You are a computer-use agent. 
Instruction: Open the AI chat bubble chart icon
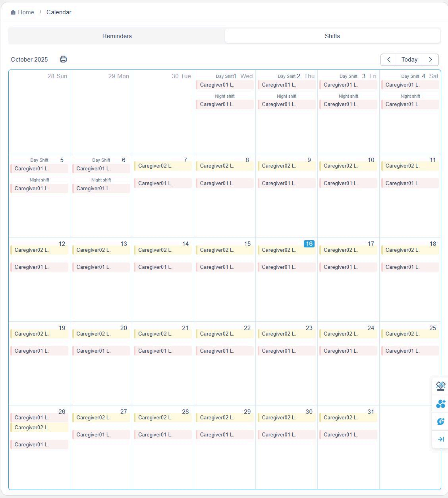pyautogui.click(x=440, y=421)
